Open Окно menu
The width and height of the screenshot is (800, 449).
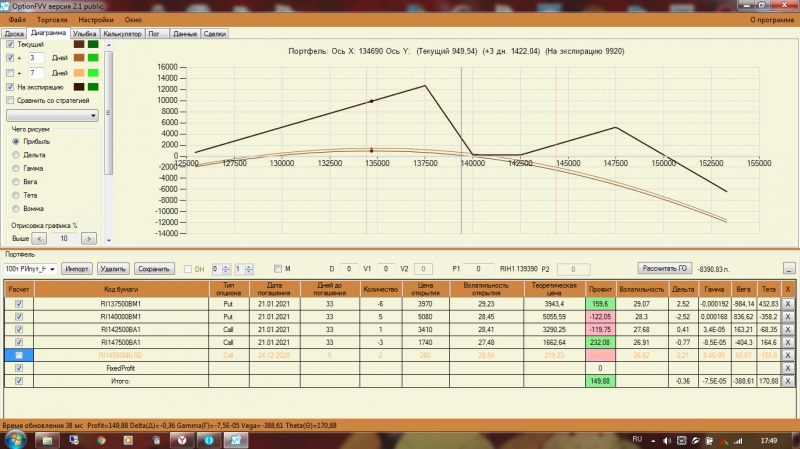[x=133, y=20]
